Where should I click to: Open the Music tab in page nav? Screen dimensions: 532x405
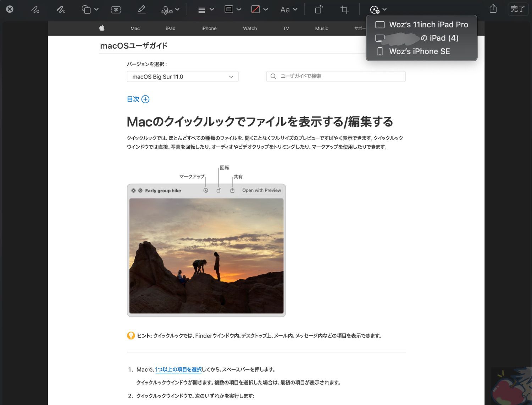click(322, 28)
